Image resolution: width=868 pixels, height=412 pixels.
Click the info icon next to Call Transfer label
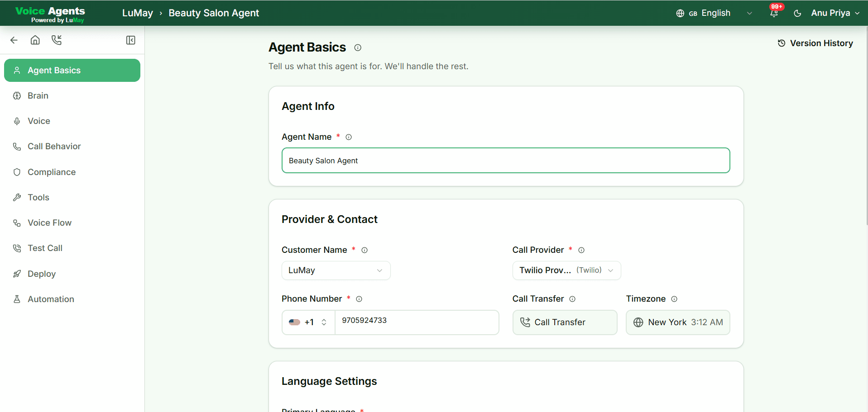coord(572,299)
